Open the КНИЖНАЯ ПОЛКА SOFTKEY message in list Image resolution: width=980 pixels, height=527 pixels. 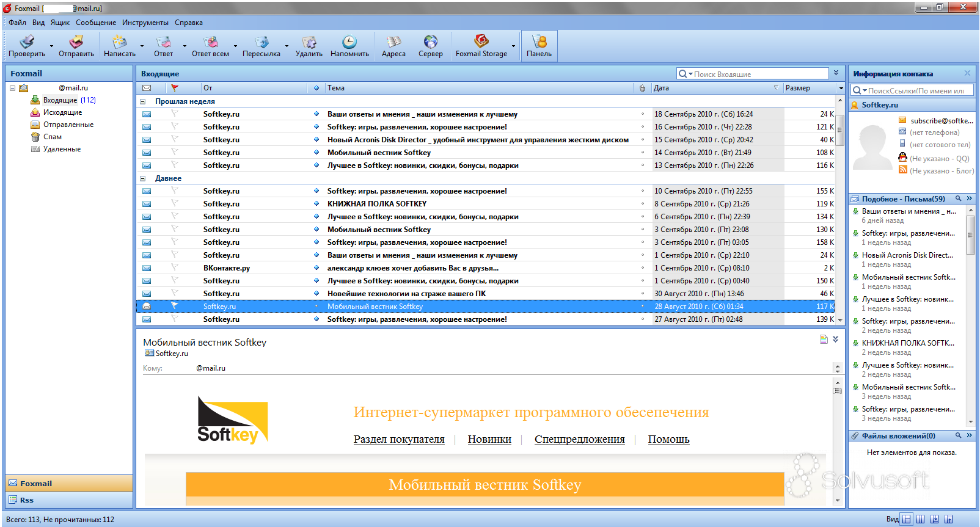(x=486, y=204)
